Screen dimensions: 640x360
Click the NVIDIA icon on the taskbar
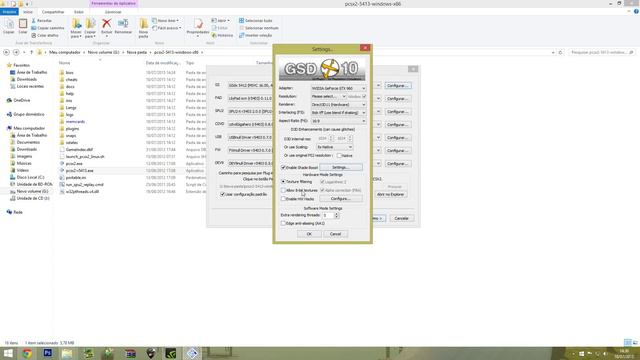pyautogui.click(x=171, y=353)
